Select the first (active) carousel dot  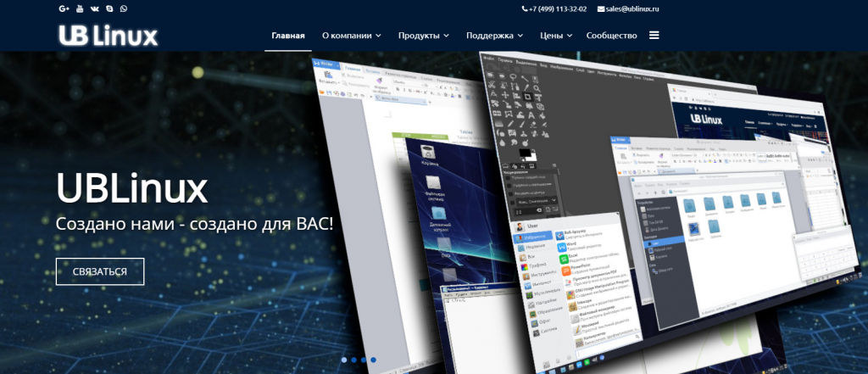click(344, 360)
